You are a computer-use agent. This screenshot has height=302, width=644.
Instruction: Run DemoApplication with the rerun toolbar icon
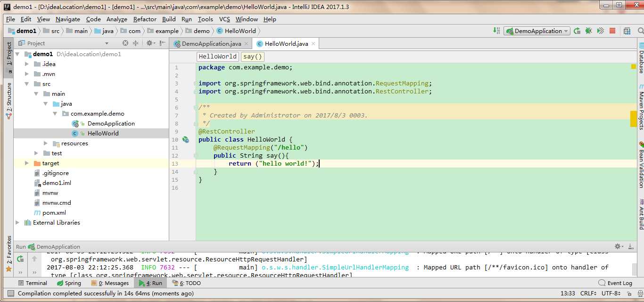click(x=577, y=31)
